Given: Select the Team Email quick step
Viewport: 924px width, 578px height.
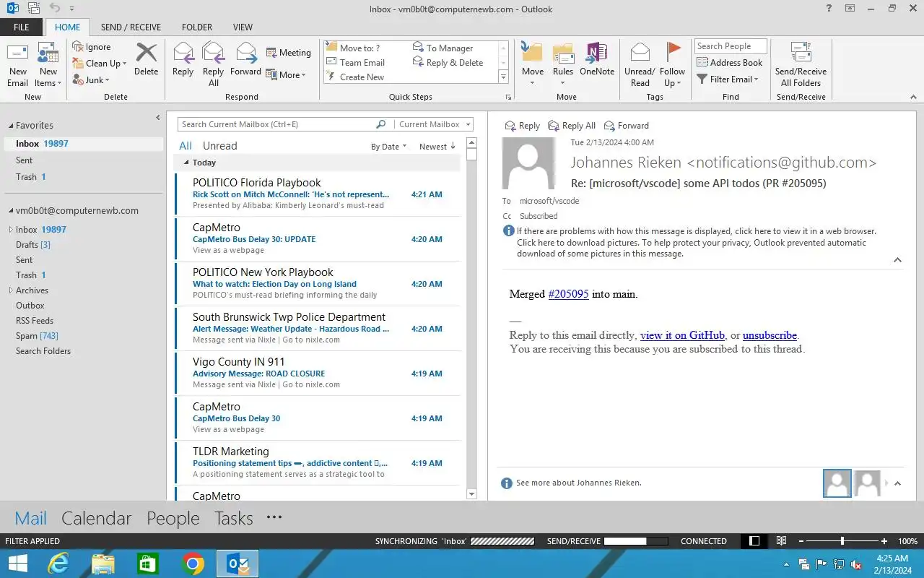Looking at the screenshot, I should [356, 63].
